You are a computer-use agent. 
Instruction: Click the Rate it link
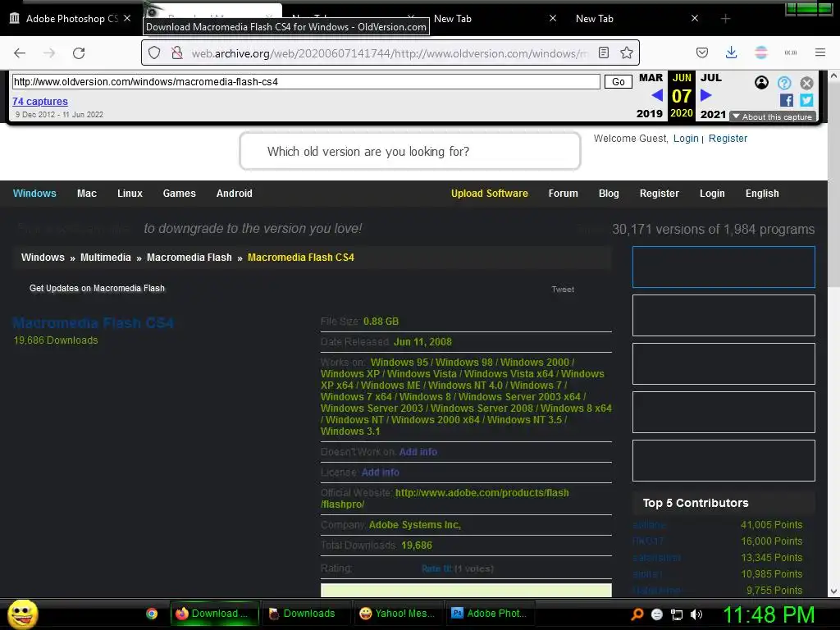436,568
